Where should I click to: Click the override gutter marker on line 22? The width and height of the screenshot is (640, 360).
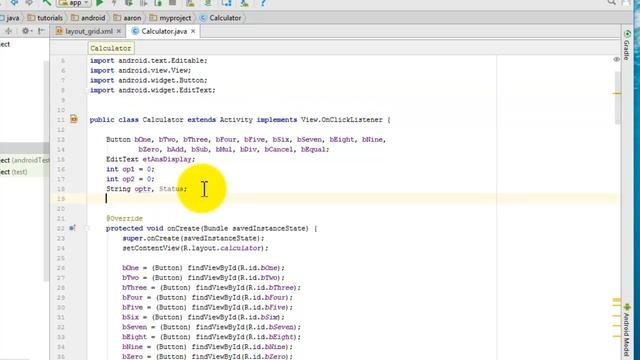(72, 228)
